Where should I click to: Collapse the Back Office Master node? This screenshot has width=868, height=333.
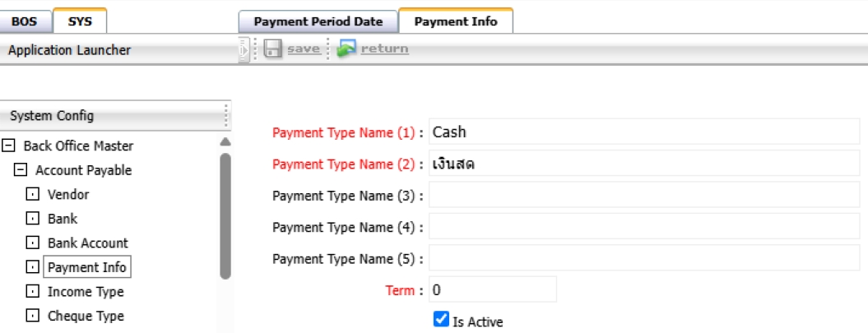[9, 146]
